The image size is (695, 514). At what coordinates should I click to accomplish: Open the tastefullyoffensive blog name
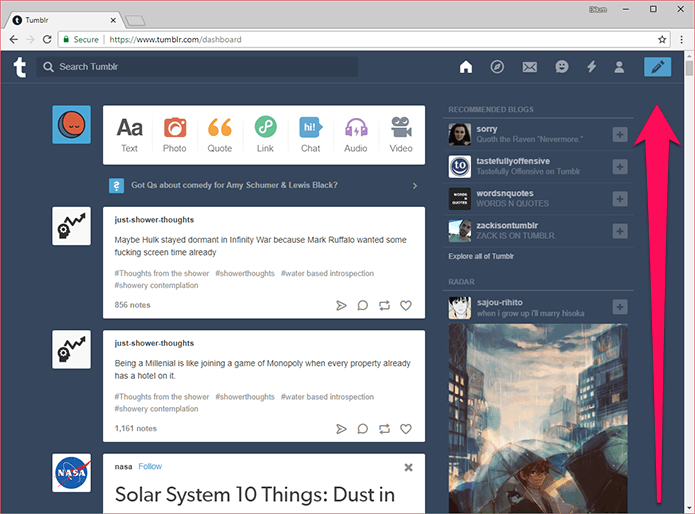click(x=513, y=161)
